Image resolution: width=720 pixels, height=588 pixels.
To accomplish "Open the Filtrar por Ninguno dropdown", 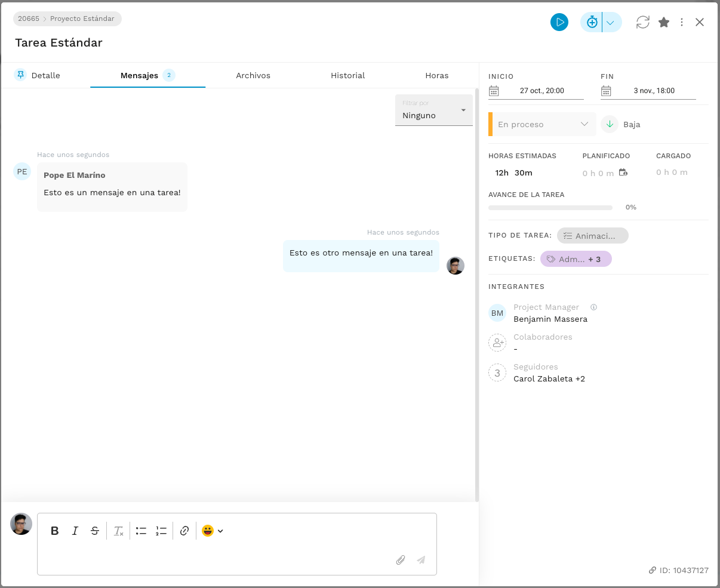I will click(434, 110).
